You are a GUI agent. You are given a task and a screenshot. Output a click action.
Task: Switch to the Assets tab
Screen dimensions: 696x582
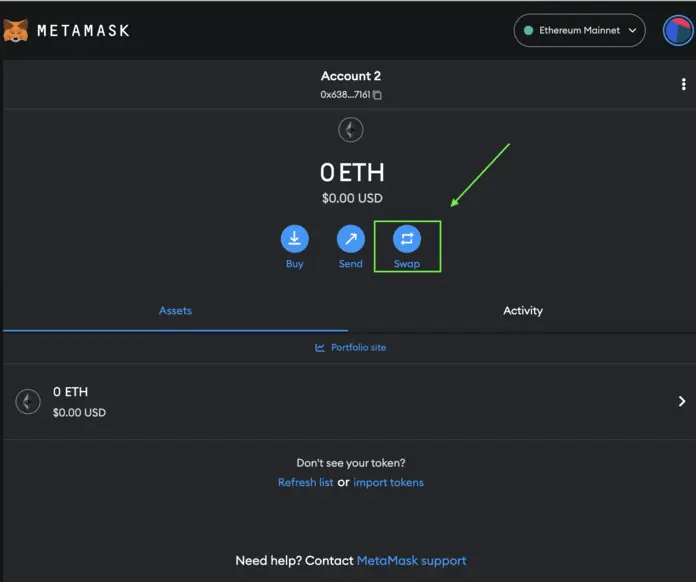click(175, 311)
